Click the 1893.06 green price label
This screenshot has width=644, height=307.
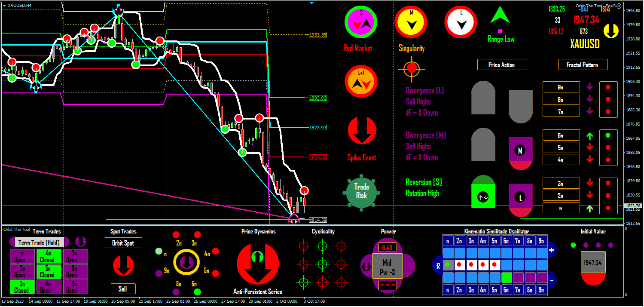pyautogui.click(x=318, y=98)
